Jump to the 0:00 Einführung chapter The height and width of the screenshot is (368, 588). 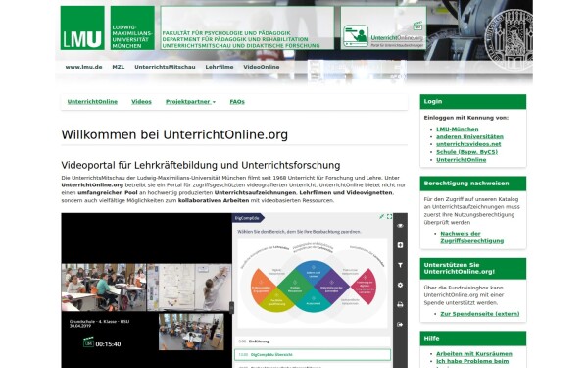tap(313, 342)
